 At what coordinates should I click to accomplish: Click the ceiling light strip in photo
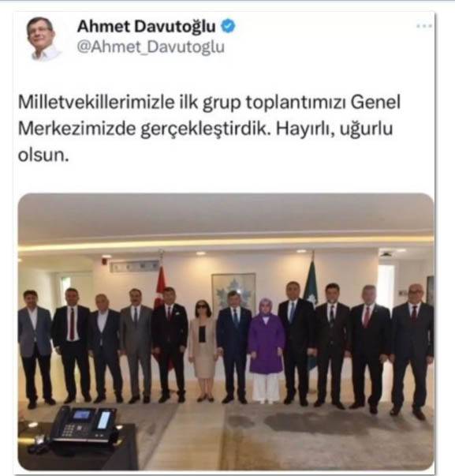pos(226,245)
